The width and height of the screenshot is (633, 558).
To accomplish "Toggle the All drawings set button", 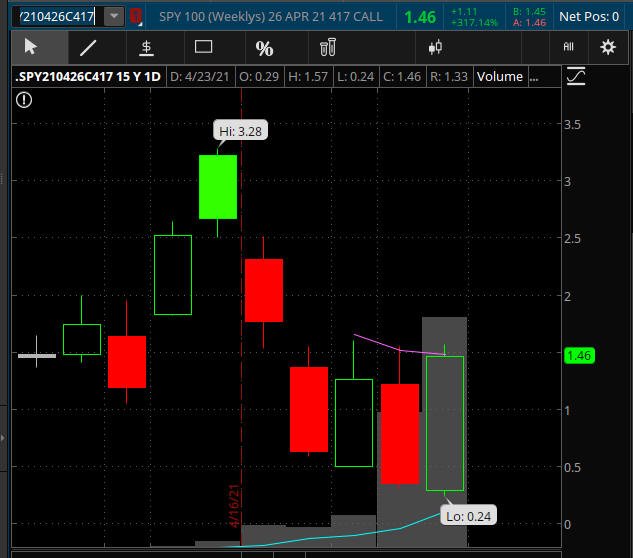I will [x=568, y=47].
